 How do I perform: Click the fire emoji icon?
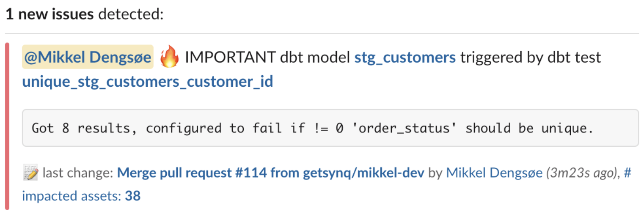169,58
